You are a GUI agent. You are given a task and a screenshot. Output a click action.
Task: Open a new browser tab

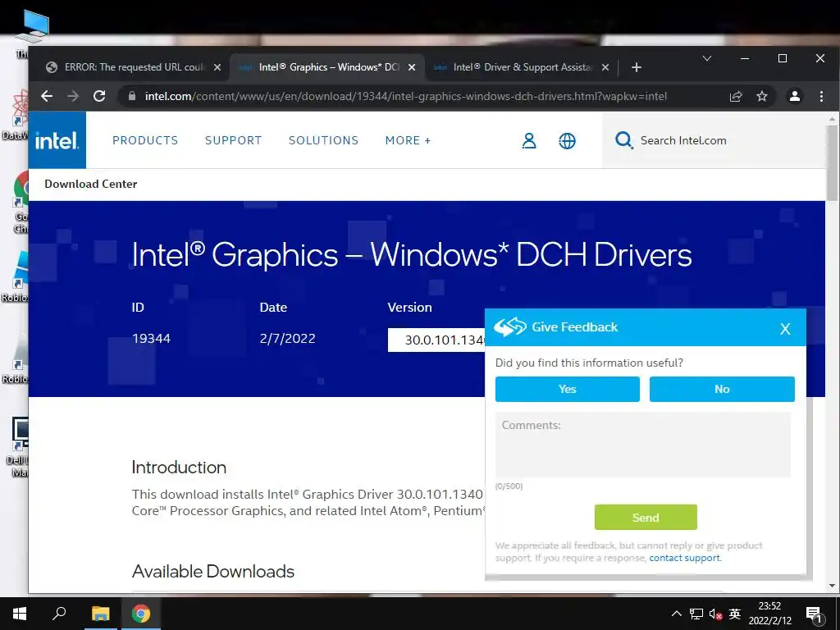pyautogui.click(x=637, y=67)
